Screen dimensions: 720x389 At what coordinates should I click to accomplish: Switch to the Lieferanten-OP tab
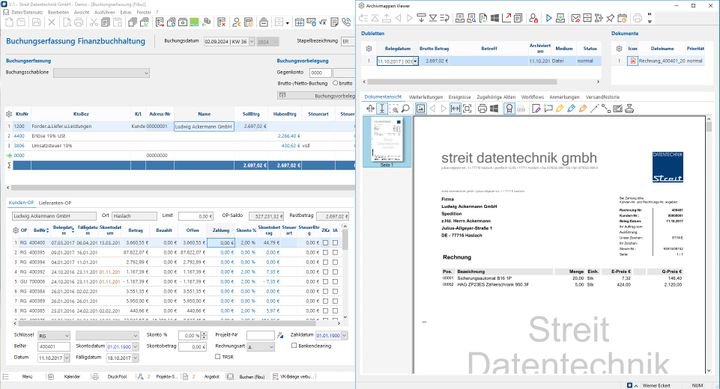[x=55, y=203]
